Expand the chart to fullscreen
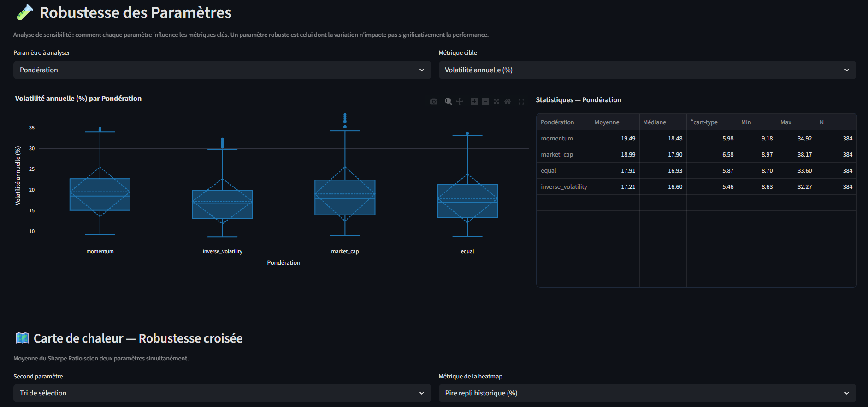Screen dimensions: 868x407 click(x=521, y=101)
